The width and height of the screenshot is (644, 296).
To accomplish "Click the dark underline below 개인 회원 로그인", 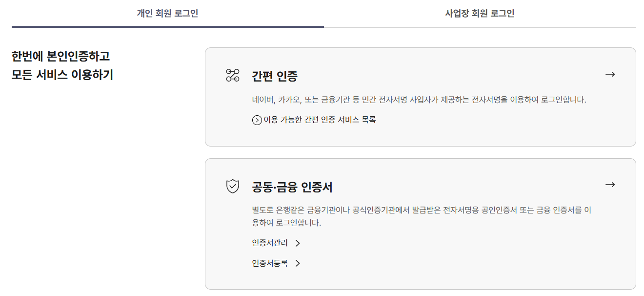I will click(167, 26).
